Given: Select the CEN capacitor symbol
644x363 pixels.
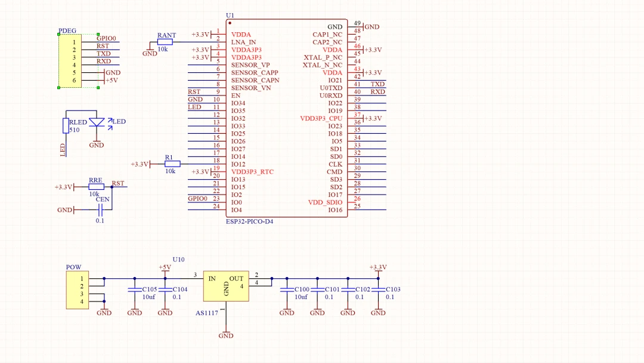Looking at the screenshot, I should tap(100, 210).
